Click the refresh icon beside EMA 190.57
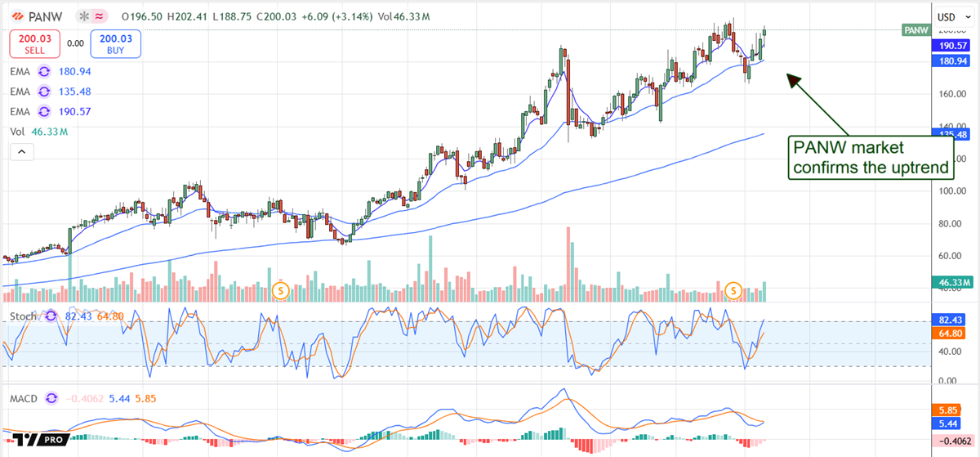This screenshot has width=980, height=457. 45,111
